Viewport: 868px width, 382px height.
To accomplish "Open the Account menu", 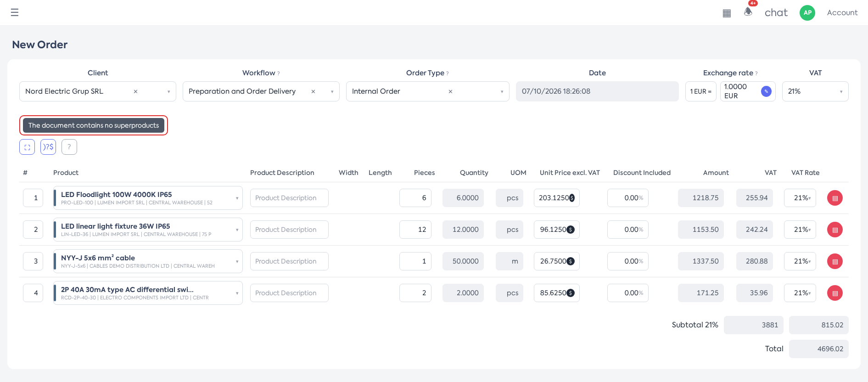I will [x=842, y=13].
